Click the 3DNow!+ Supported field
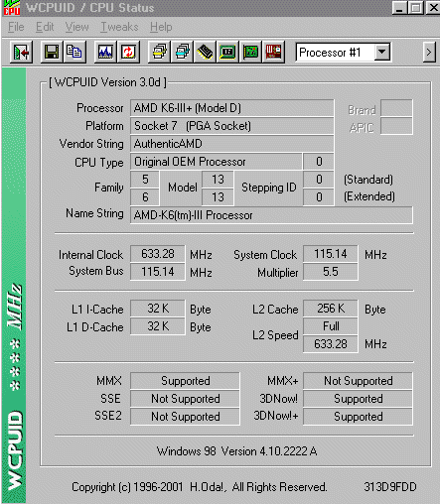 coord(358,417)
